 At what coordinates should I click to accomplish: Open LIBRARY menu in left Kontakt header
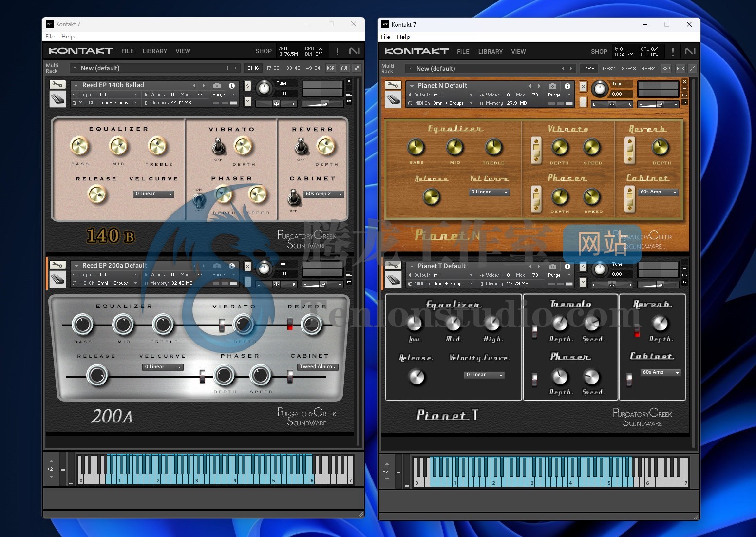click(155, 51)
